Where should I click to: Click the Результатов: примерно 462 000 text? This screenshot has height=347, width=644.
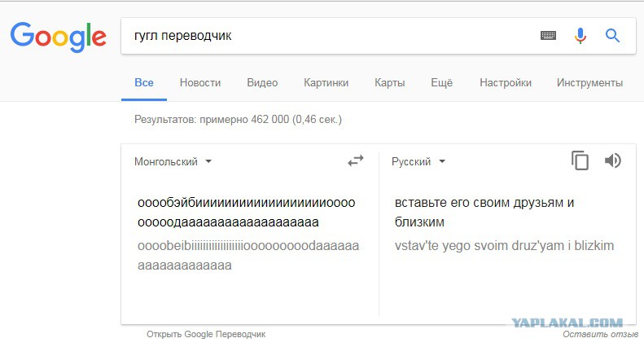[238, 119]
